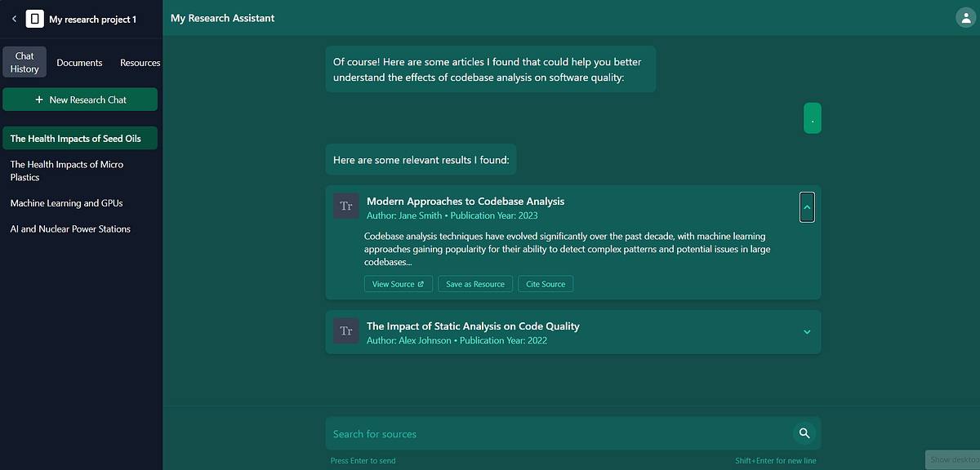The width and height of the screenshot is (980, 470).
Task: Save the Modern Approaches article as Resource
Action: click(474, 283)
